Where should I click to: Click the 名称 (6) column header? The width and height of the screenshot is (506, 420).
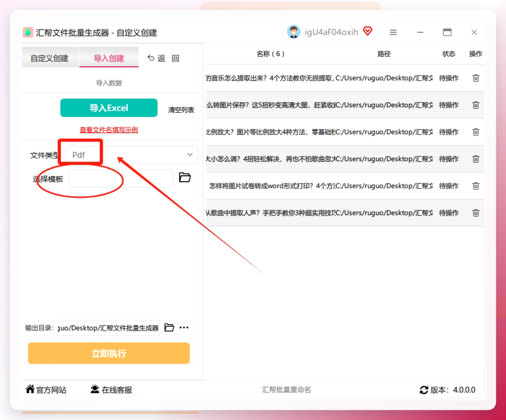tap(270, 54)
